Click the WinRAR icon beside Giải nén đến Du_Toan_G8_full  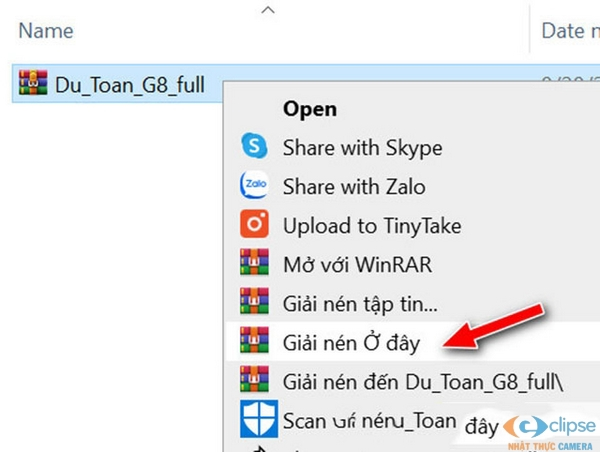pos(255,380)
